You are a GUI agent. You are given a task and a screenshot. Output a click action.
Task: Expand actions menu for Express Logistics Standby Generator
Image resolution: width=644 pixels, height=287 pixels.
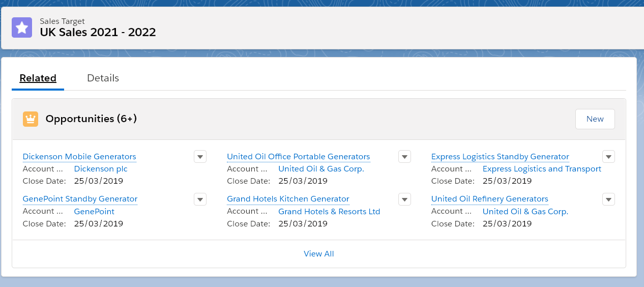[x=608, y=157]
